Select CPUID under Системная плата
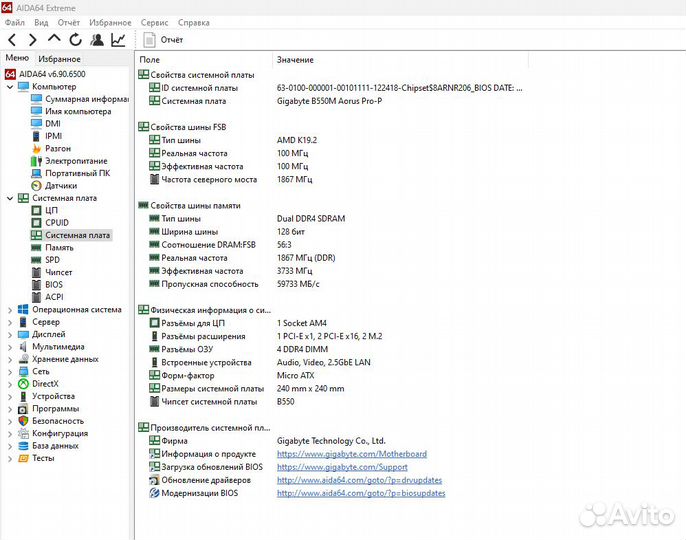Viewport: 686px width, 540px height. 57,223
